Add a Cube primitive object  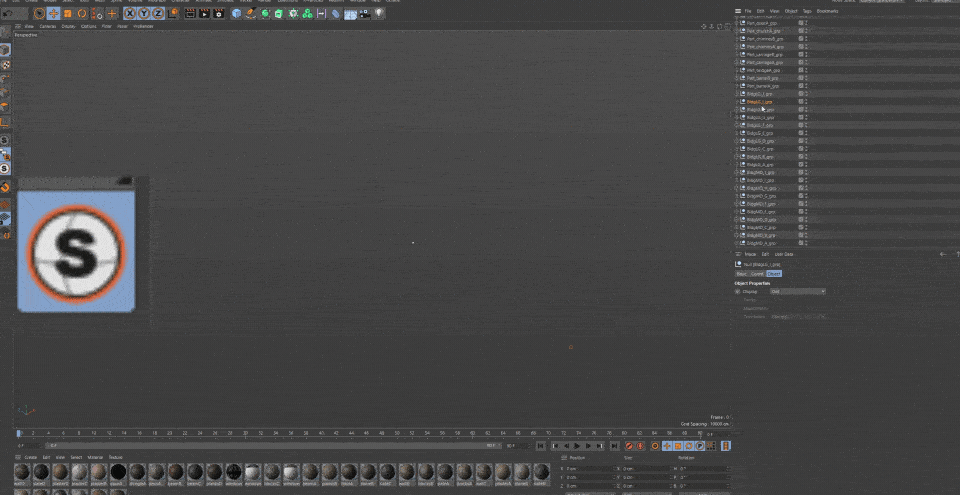[236, 13]
